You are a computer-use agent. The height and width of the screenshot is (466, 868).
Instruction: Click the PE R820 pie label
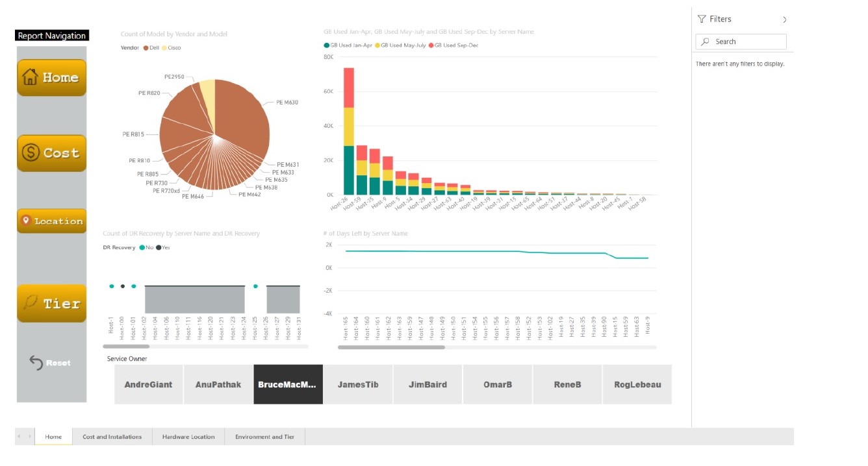149,93
